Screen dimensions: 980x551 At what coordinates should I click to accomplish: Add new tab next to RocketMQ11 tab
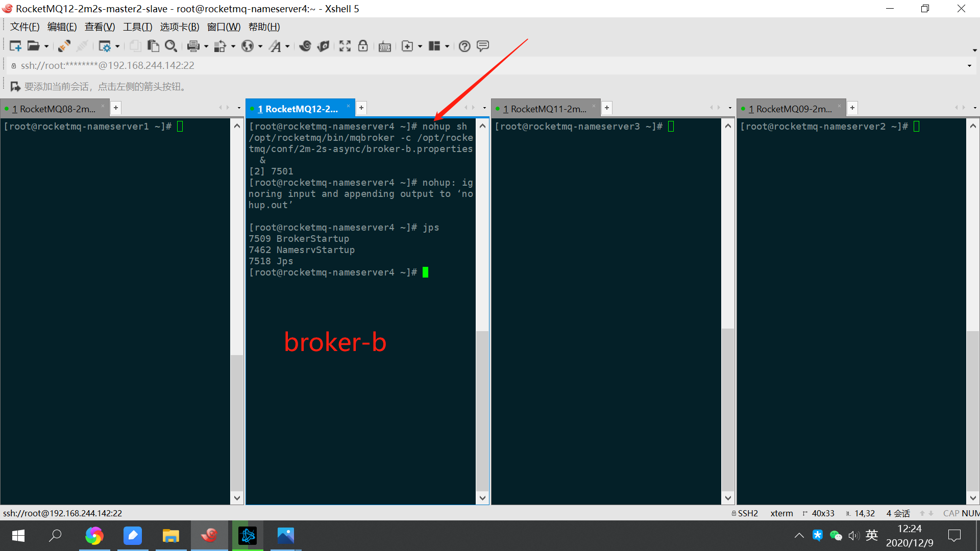[607, 108]
